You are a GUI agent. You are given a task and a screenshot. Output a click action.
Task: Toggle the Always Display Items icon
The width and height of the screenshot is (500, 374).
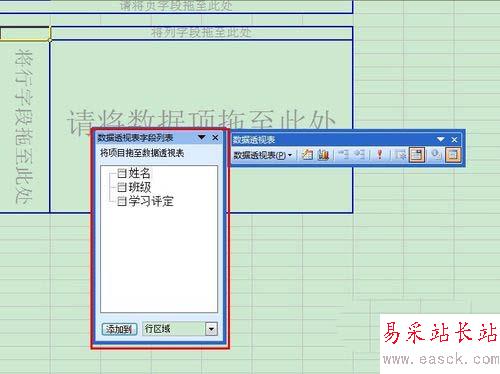(417, 155)
